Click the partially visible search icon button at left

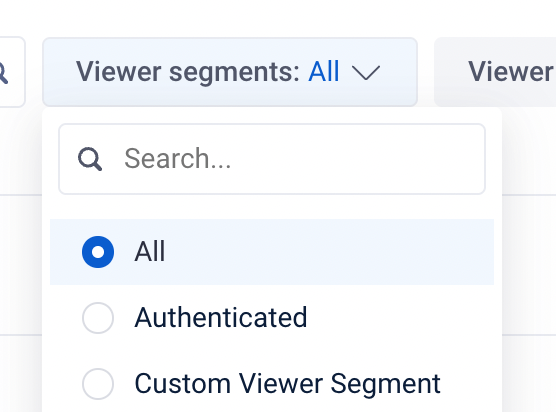(11, 72)
